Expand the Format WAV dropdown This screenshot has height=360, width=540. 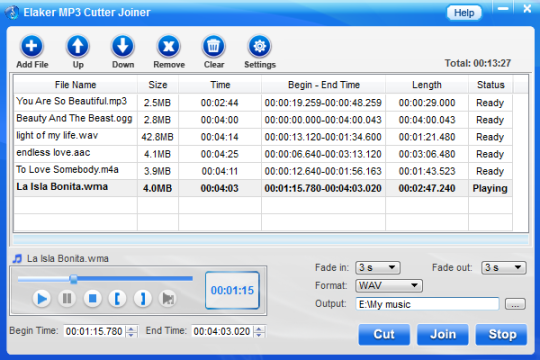coord(389,286)
